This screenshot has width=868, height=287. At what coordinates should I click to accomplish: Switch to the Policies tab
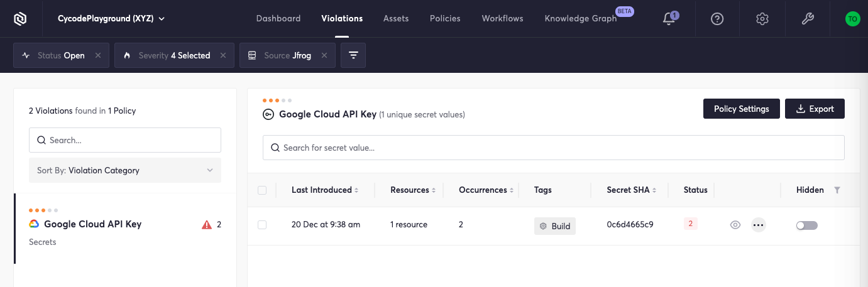[x=445, y=19]
